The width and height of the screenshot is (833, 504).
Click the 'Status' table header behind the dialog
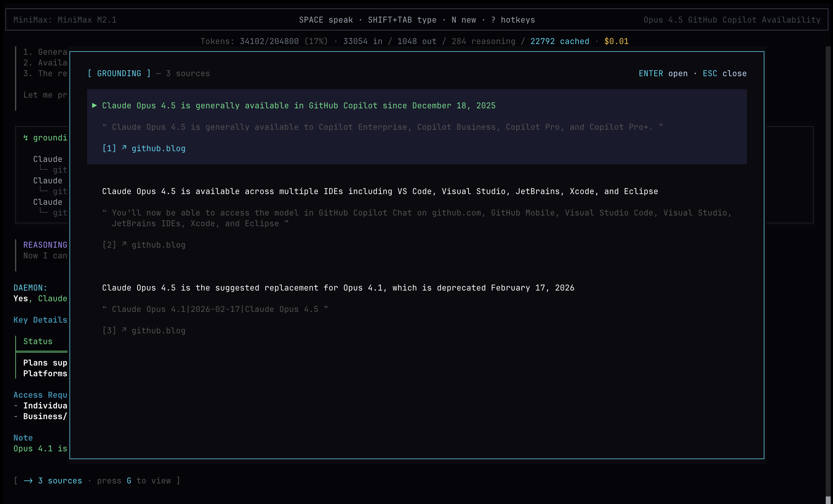(x=38, y=342)
